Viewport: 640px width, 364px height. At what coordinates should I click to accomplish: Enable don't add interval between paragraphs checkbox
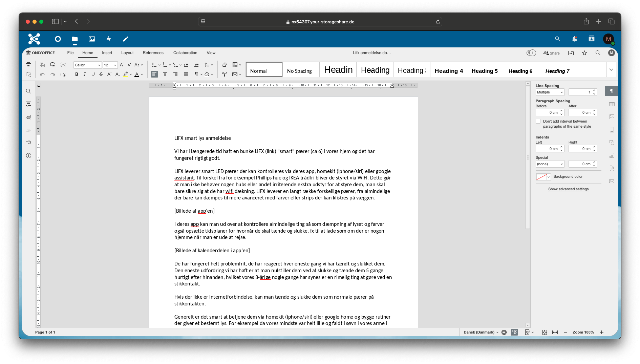coord(538,121)
